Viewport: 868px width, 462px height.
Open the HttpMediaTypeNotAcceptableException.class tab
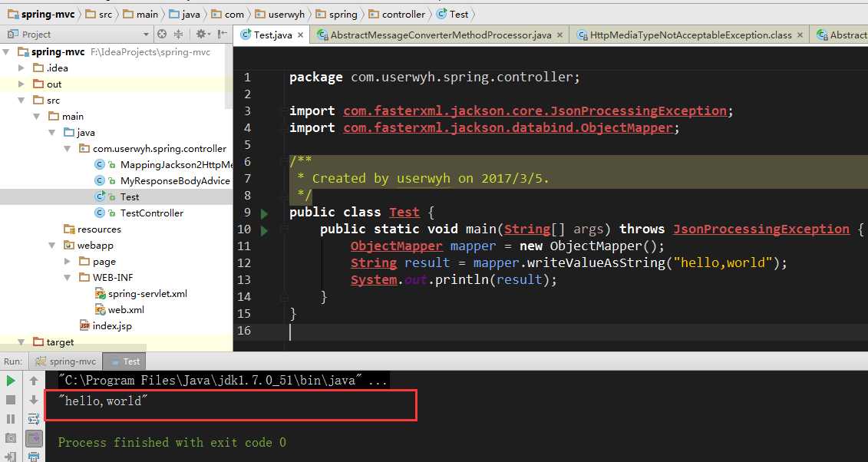click(x=691, y=35)
